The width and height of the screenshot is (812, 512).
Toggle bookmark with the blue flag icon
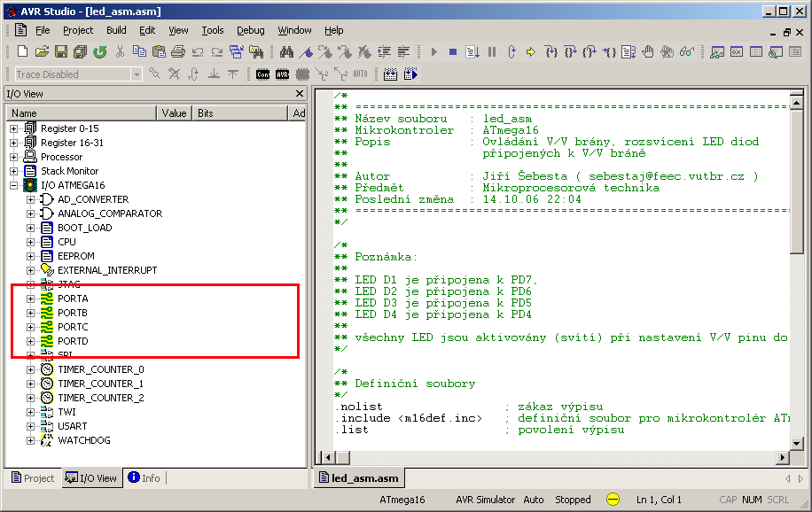click(306, 51)
